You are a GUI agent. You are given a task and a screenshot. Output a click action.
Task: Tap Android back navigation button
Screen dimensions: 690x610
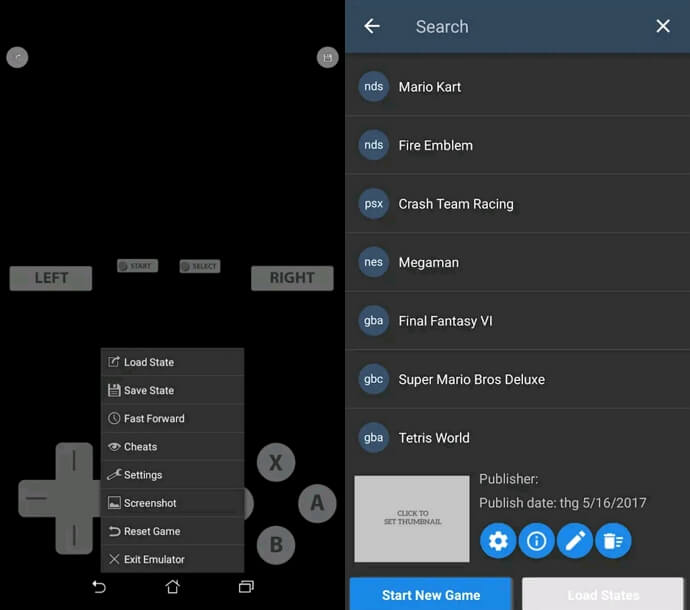[99, 587]
